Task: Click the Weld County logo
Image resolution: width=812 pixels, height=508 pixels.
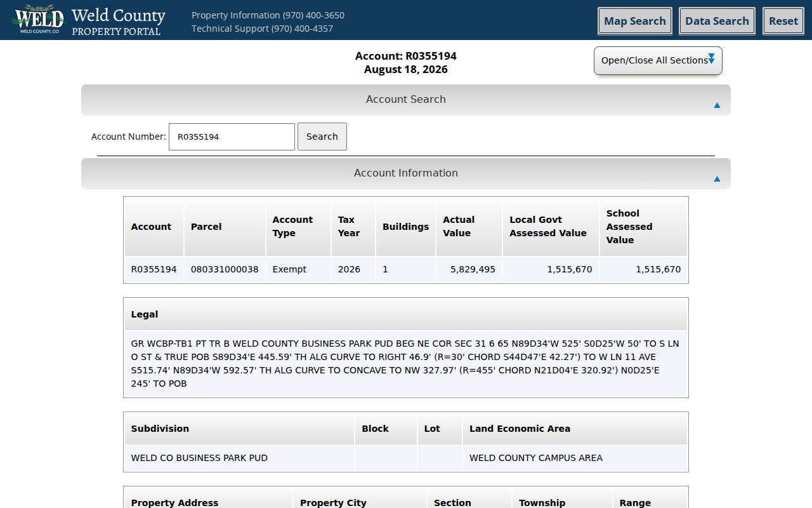Action: tap(39, 20)
